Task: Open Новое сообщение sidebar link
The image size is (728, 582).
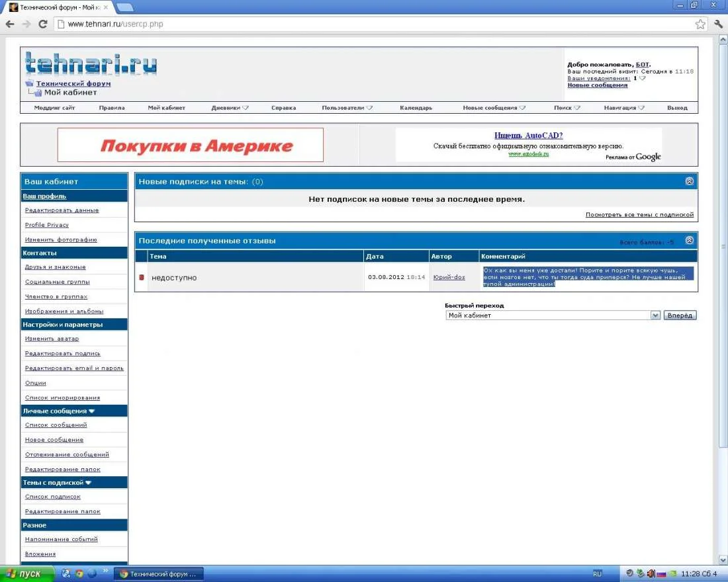Action: (54, 440)
